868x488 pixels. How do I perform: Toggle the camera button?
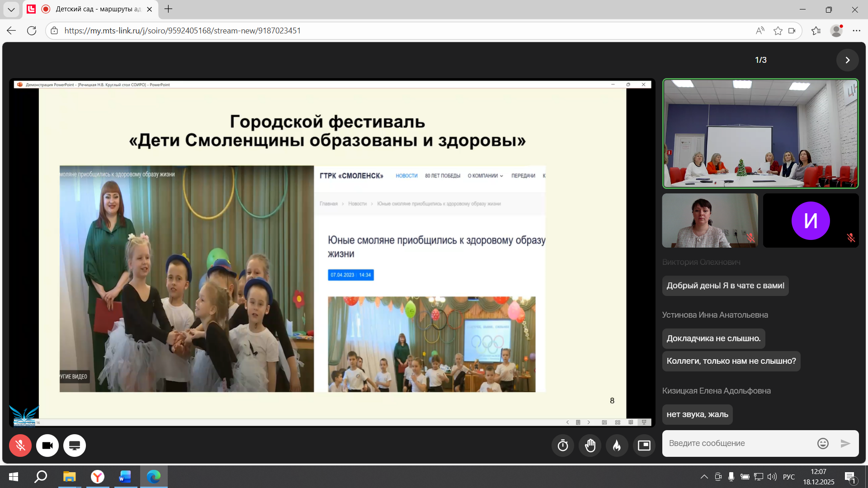[47, 446]
